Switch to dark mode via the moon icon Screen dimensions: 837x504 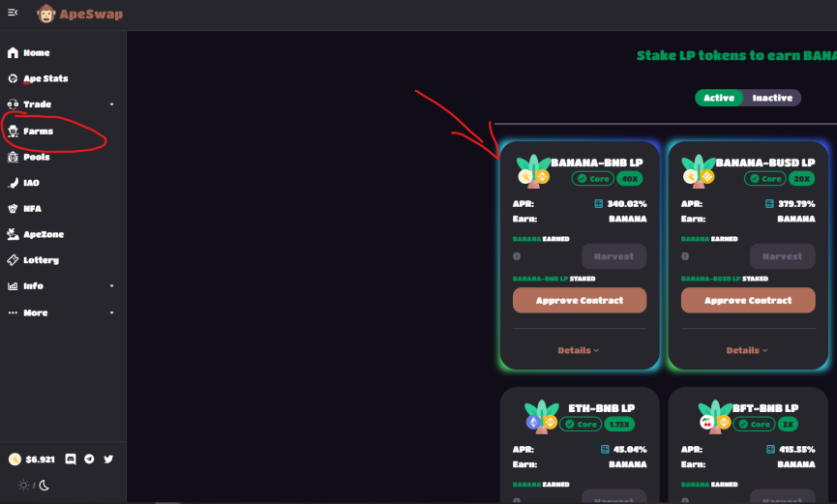(x=45, y=486)
